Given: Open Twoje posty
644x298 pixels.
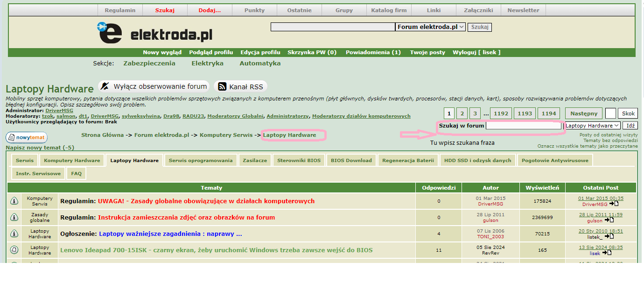Looking at the screenshot, I should coord(427,52).
